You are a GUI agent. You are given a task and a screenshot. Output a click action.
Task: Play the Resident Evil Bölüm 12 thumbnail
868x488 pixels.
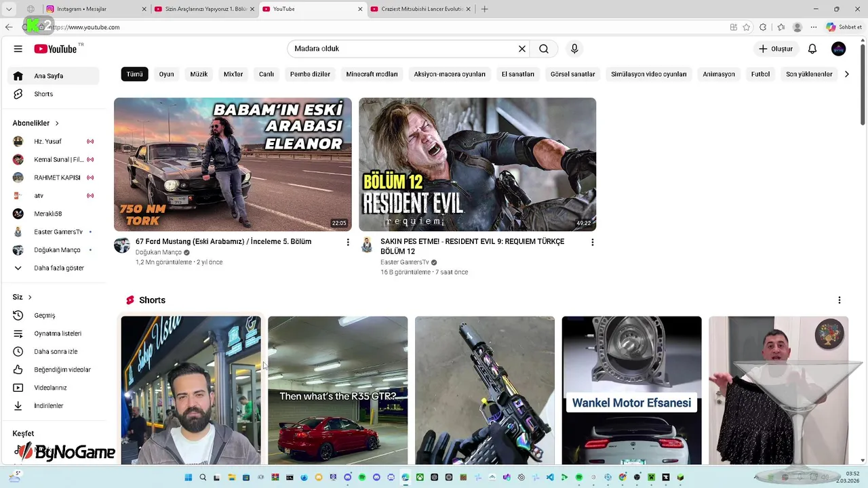click(477, 164)
